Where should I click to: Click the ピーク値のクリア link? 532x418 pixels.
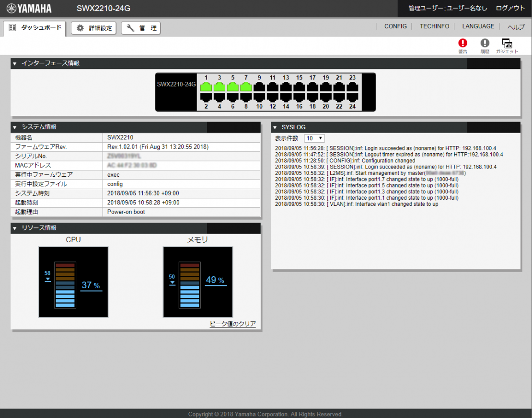tap(232, 324)
